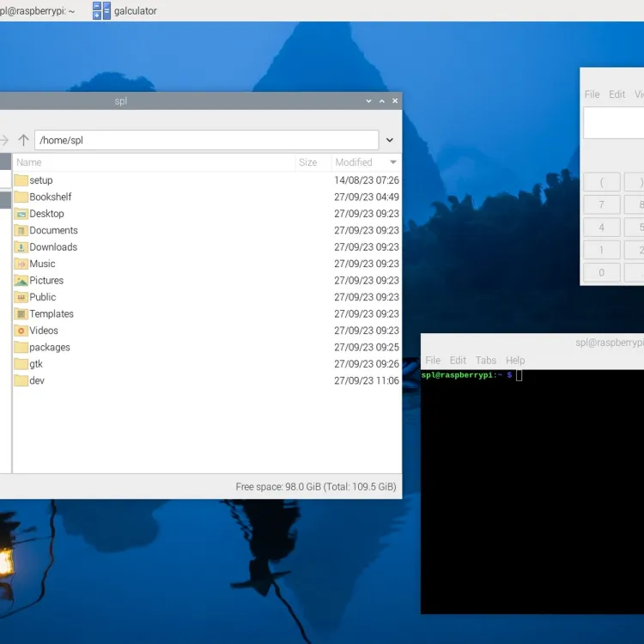Click the 27/09/23 11:06 modified date
The width and height of the screenshot is (644, 644).
[367, 380]
